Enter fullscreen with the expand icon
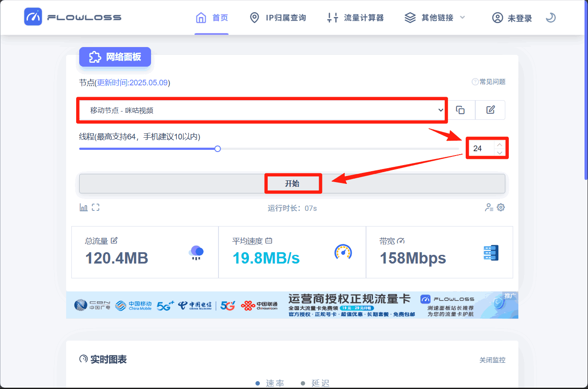 click(96, 207)
